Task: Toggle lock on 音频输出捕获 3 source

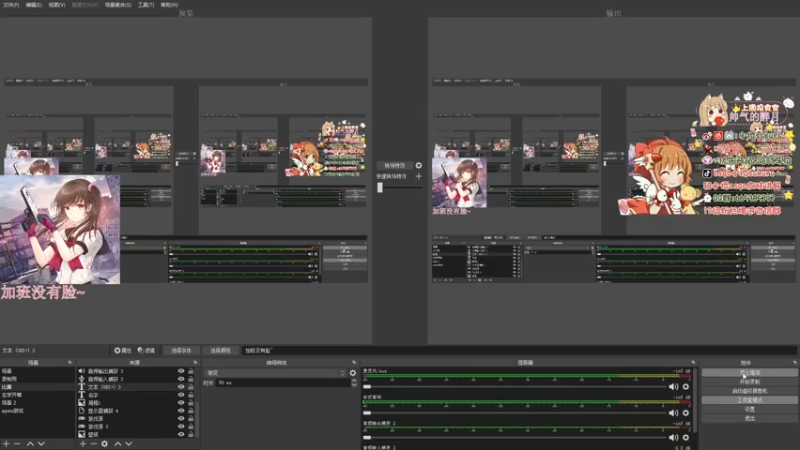Action: pyautogui.click(x=191, y=371)
